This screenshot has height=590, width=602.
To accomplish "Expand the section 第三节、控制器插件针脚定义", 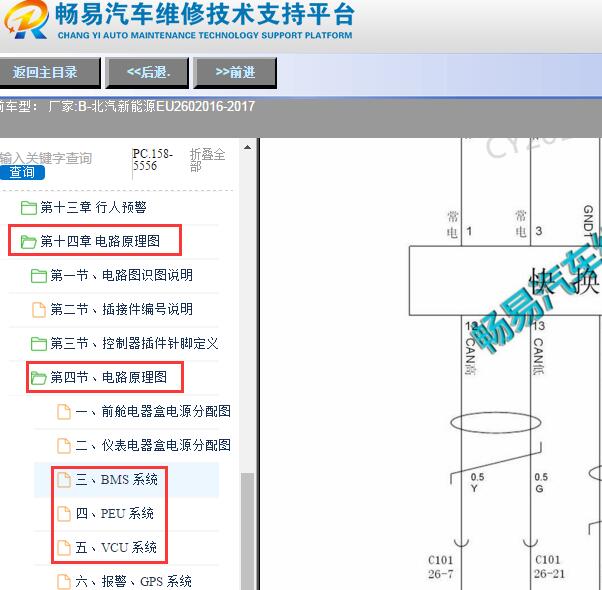I will 134,344.
